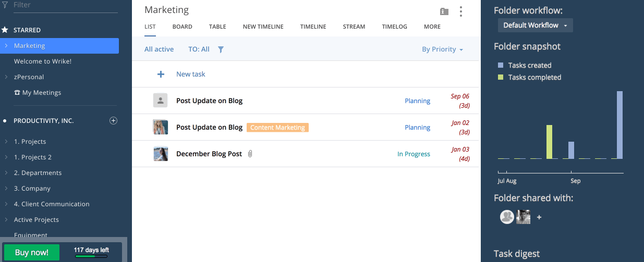The image size is (644, 262).
Task: Switch to the TIMELOG tab
Action: tap(394, 27)
